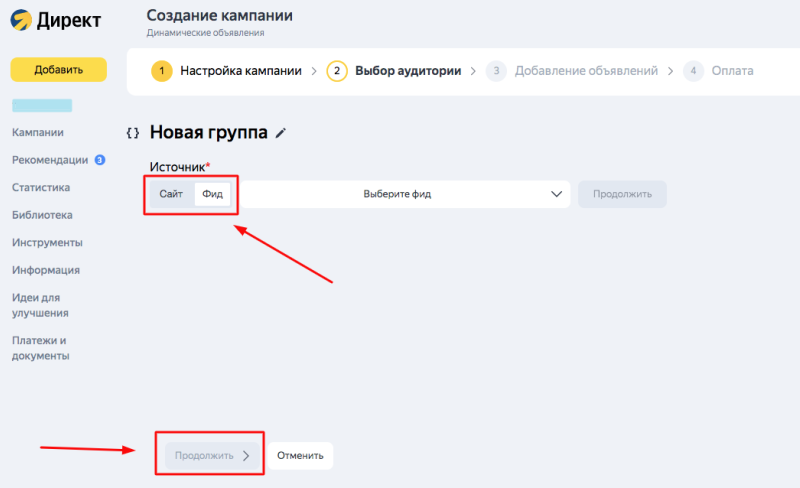The height and width of the screenshot is (488, 800).
Task: Click the blurred account name in the sidebar
Action: 42,106
